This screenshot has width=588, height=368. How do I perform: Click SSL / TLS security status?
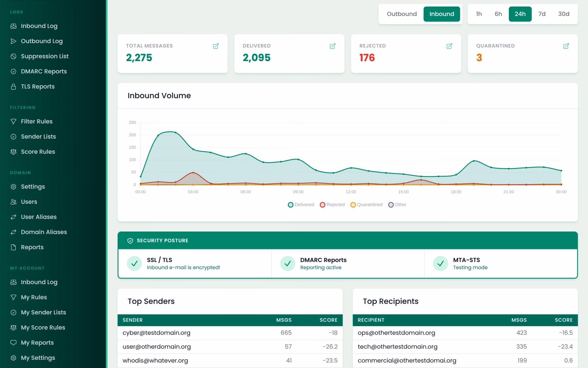point(195,264)
